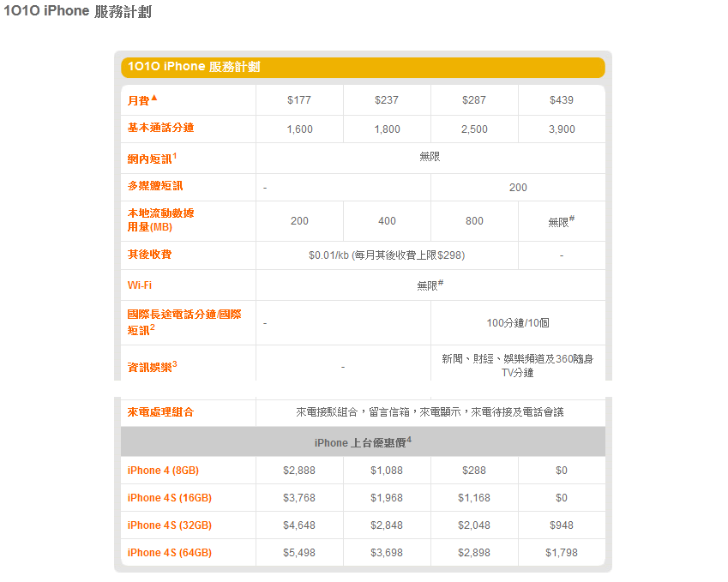This screenshot has height=582, width=728.
Task: Click the 800 MB data value
Action: click(474, 221)
